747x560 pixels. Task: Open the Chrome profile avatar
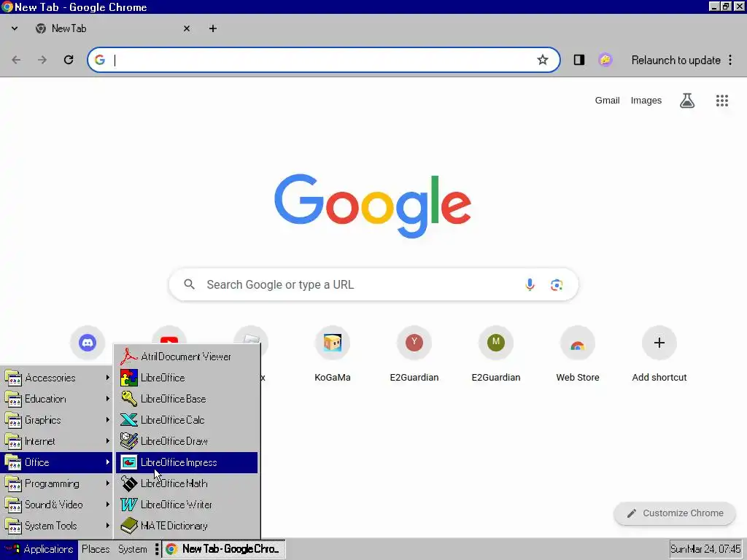tap(605, 60)
